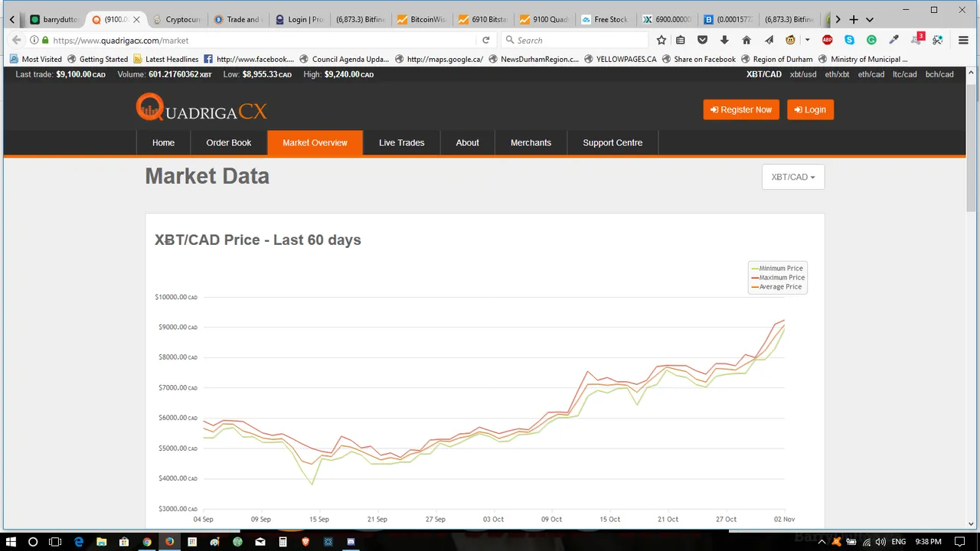
Task: Go to the Home nav tab
Action: (163, 142)
